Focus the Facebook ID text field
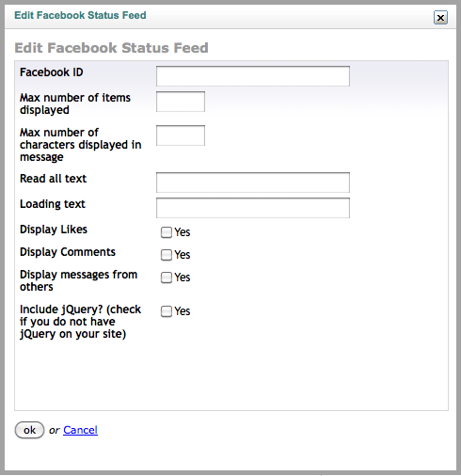Image resolution: width=461 pixels, height=476 pixels. click(x=253, y=76)
